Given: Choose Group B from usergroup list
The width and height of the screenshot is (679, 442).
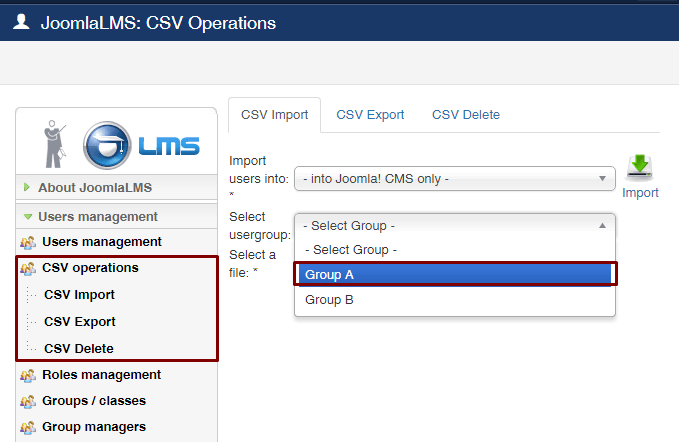Looking at the screenshot, I should pos(455,300).
